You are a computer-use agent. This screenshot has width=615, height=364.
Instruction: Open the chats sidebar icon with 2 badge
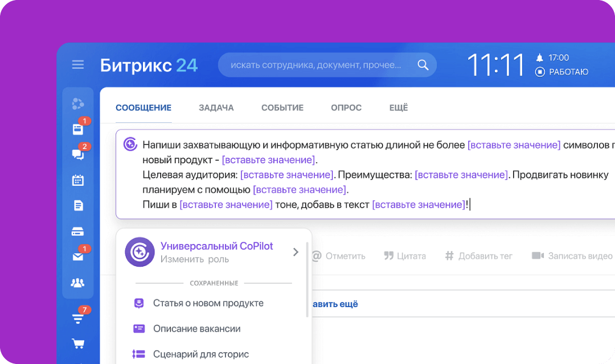coord(77,154)
